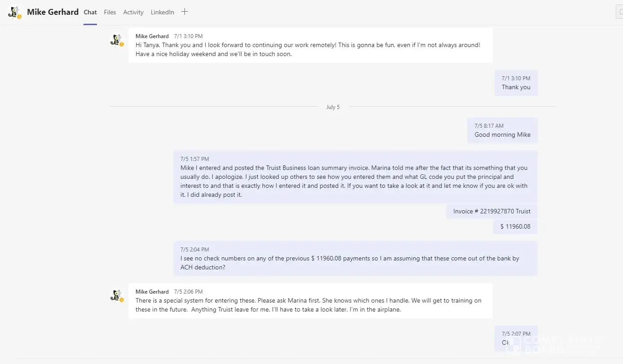
Task: Go to the Activity tab
Action: (133, 13)
